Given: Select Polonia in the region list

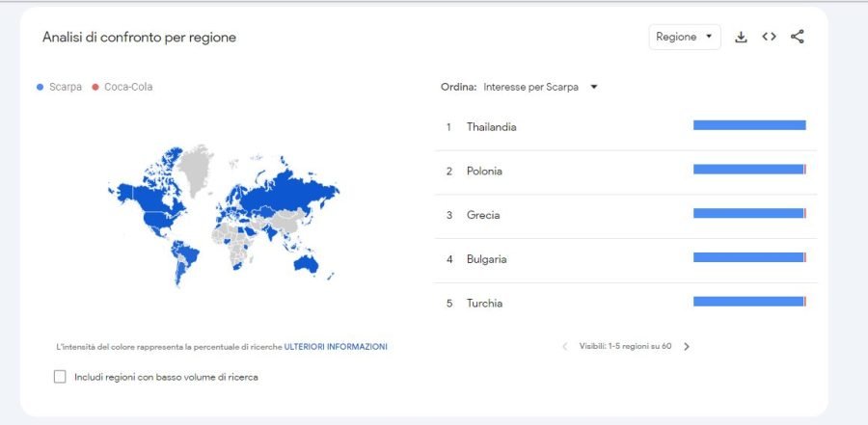Looking at the screenshot, I should point(484,171).
